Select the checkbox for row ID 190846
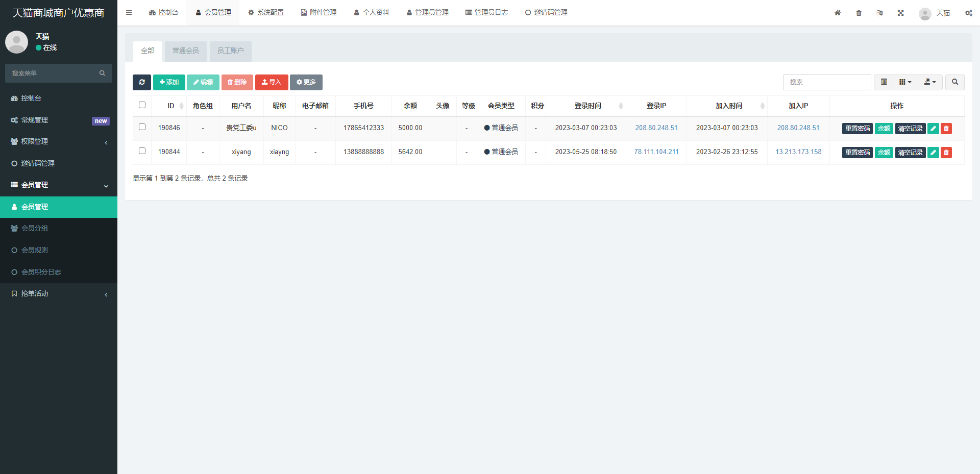The height and width of the screenshot is (474, 980). pos(142,127)
